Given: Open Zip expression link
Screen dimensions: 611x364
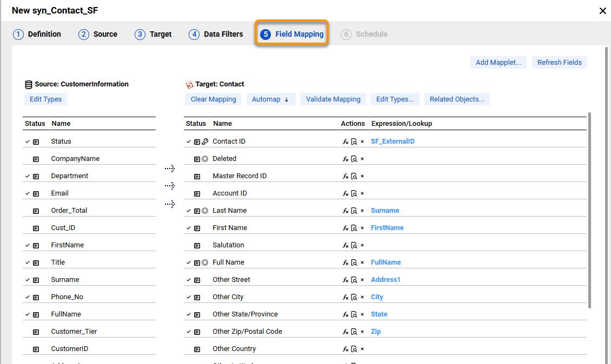Looking at the screenshot, I should coord(376,331).
